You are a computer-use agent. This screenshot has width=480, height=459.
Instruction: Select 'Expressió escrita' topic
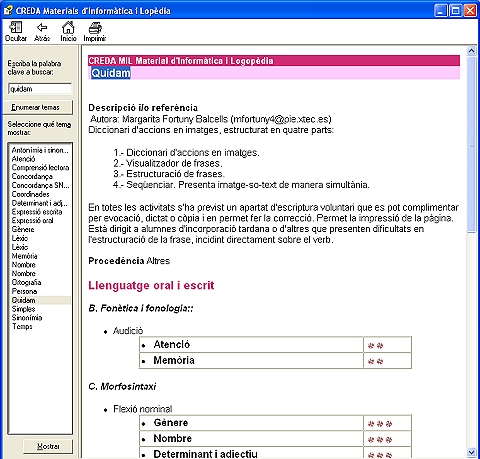pos(37,212)
